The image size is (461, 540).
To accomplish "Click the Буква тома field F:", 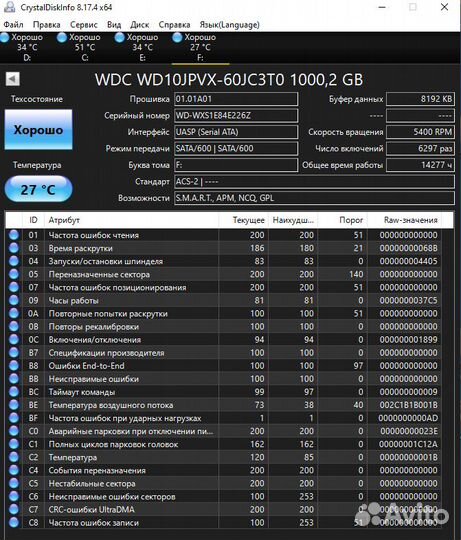I will click(x=236, y=165).
